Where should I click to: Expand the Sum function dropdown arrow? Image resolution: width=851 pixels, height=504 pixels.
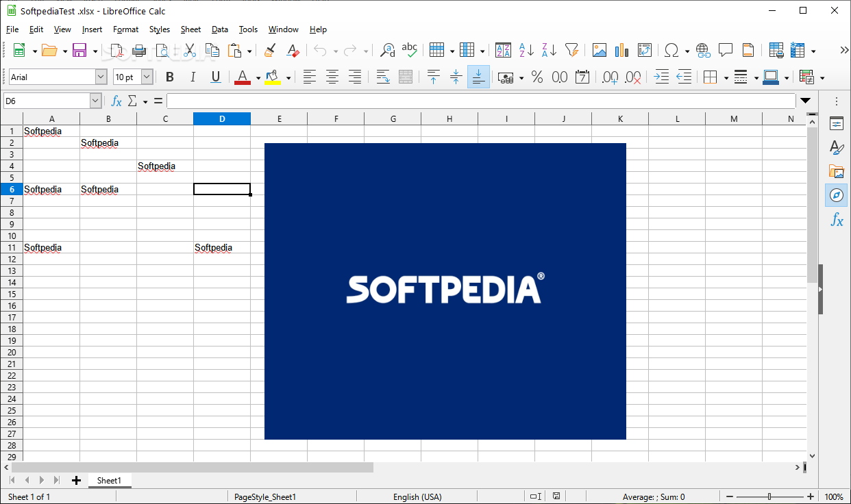[x=145, y=102]
